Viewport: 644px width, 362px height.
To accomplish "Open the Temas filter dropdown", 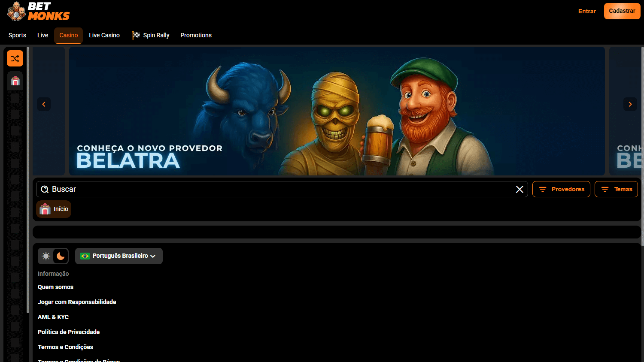I will [616, 189].
